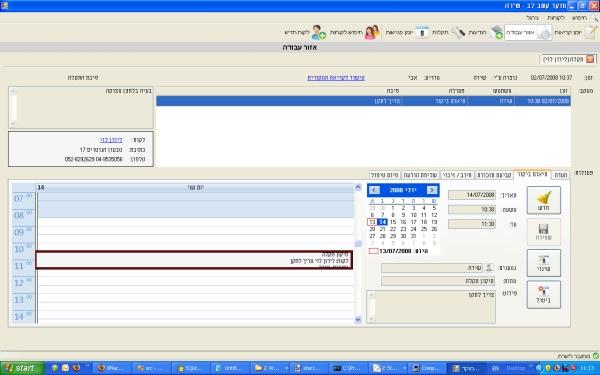Click the date field showing 14/07/2008
This screenshot has width=600, height=375.
[472, 195]
